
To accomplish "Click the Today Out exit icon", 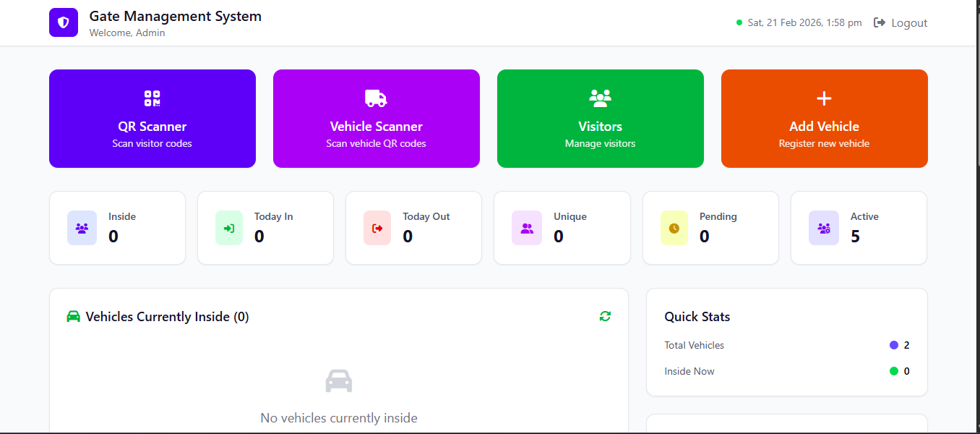I will click(377, 228).
